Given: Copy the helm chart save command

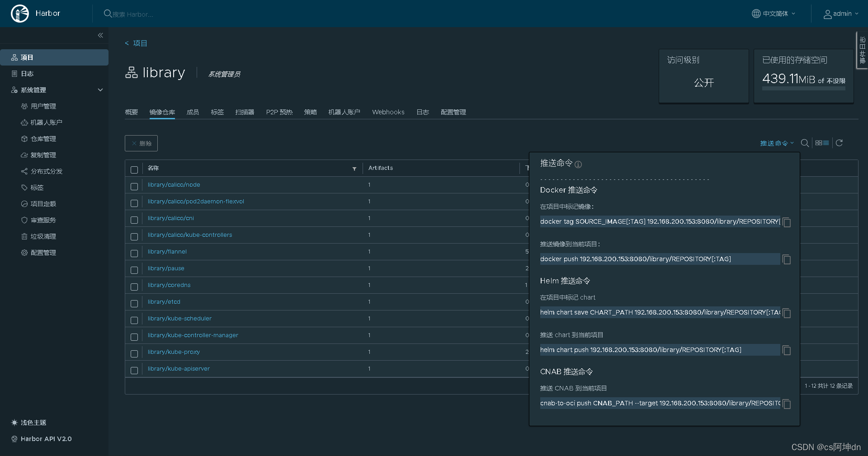Looking at the screenshot, I should (787, 313).
